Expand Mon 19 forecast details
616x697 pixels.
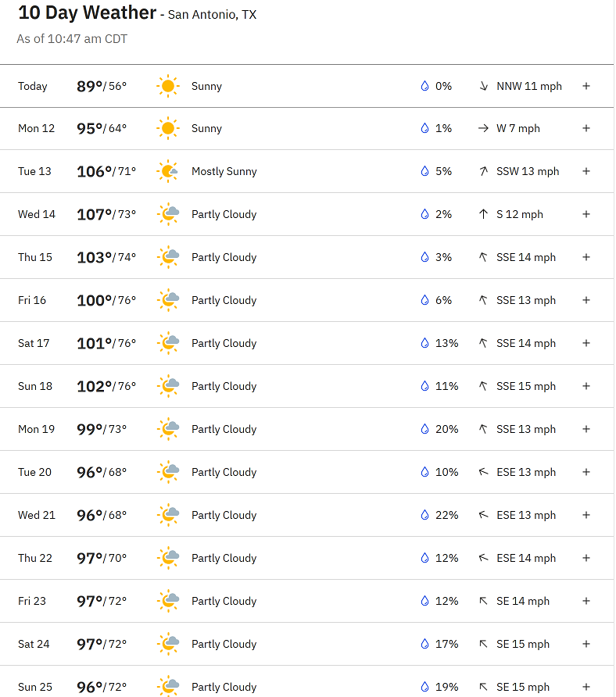(586, 430)
